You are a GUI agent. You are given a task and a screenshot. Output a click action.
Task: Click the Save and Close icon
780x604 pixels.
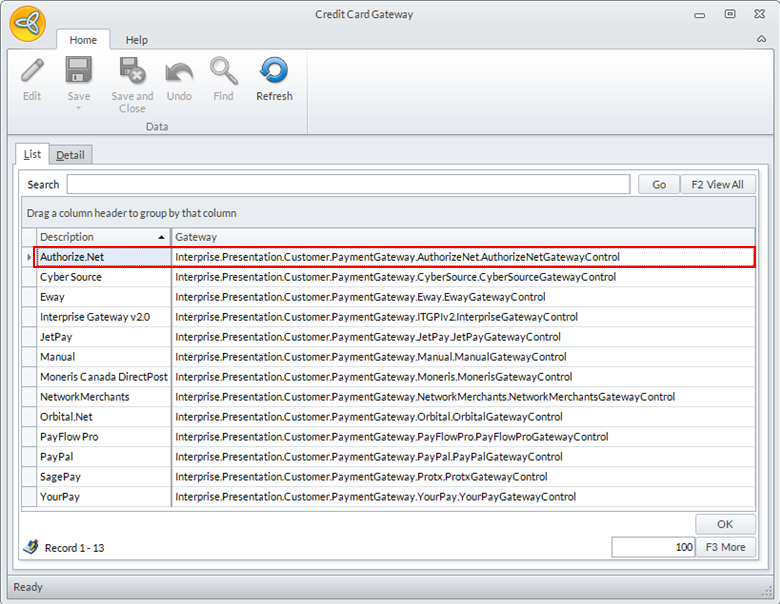point(132,72)
